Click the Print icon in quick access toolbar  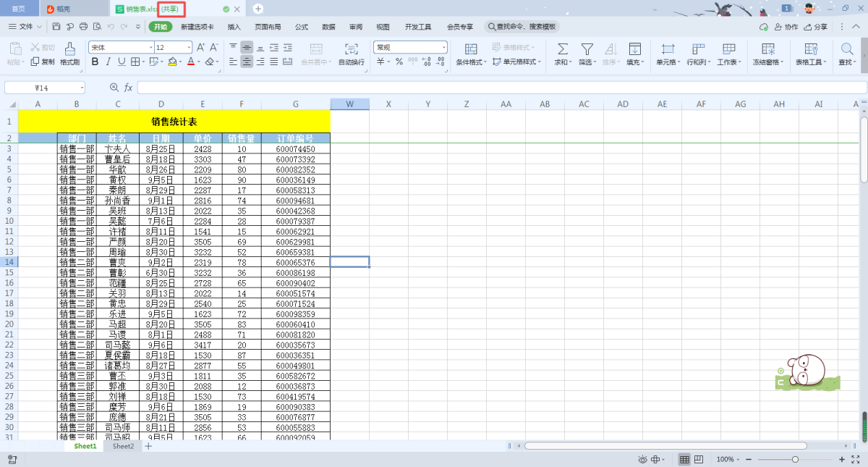pyautogui.click(x=83, y=27)
